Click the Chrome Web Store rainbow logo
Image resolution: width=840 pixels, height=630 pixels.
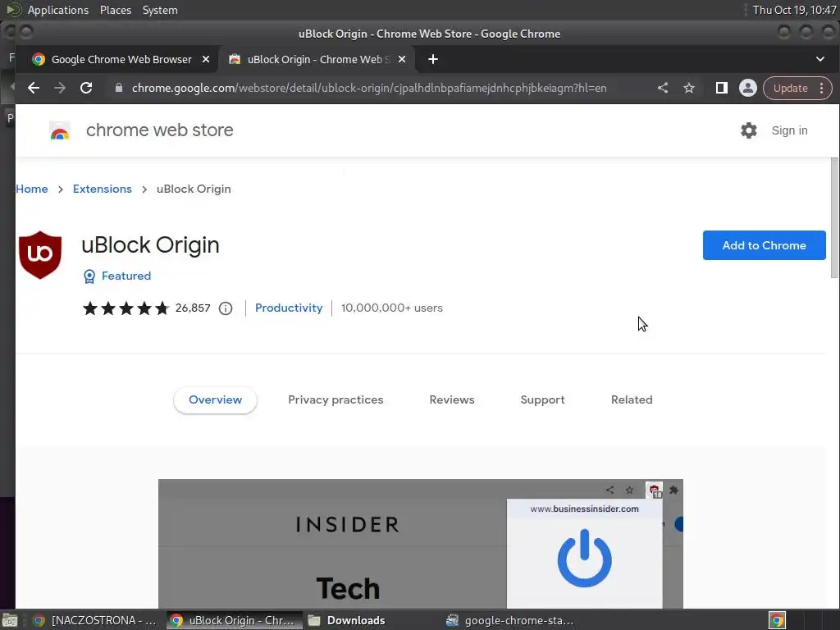(x=60, y=130)
